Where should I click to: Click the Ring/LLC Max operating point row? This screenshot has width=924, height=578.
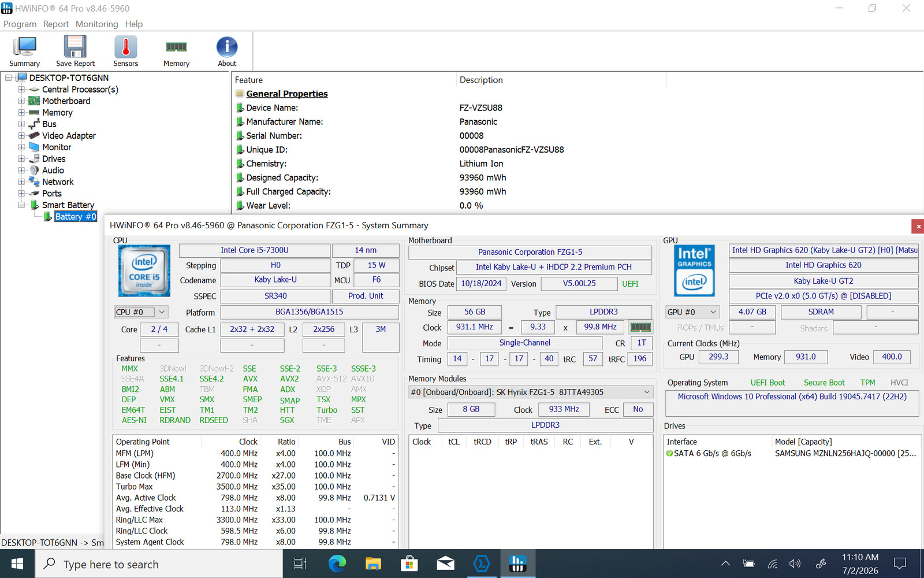tap(256, 520)
